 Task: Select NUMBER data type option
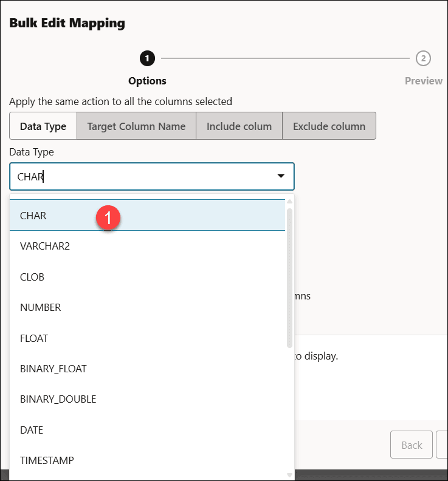point(40,307)
